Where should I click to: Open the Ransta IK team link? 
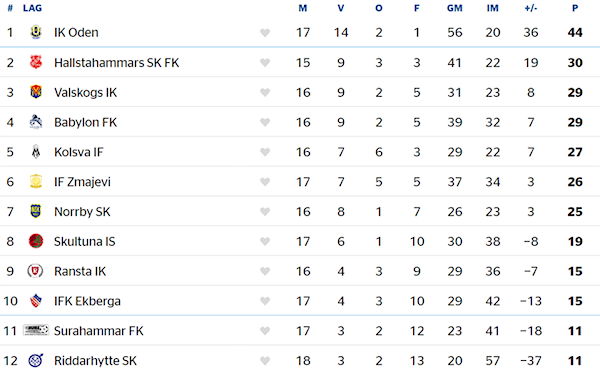coord(80,271)
